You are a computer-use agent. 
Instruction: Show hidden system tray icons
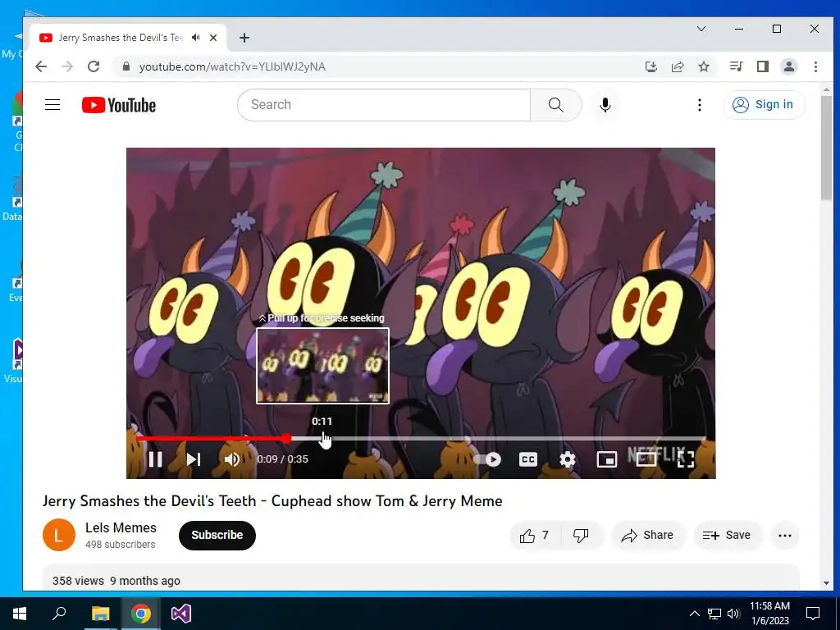click(x=694, y=614)
